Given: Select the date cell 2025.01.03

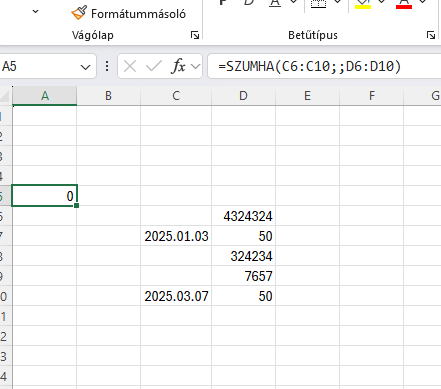Looking at the screenshot, I should (176, 236).
